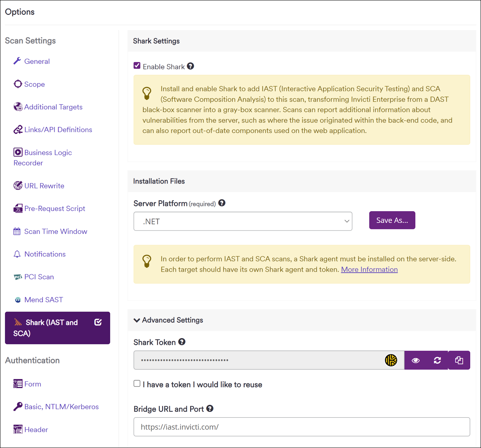The height and width of the screenshot is (448, 481).
Task: Click the regenerate Shark token icon
Action: (437, 360)
